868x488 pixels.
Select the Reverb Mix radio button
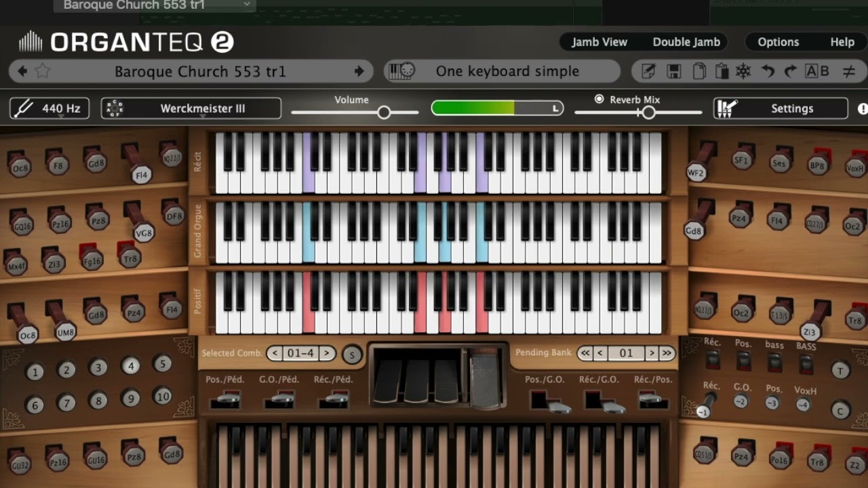pos(599,99)
